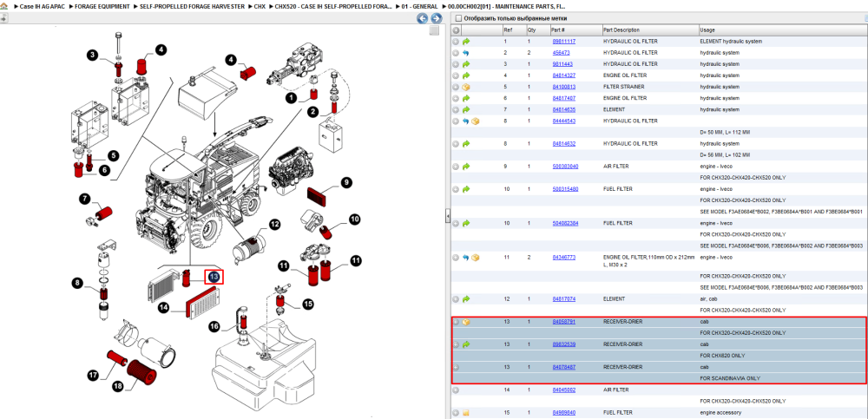Click package box icon for part 84346773

click(475, 258)
